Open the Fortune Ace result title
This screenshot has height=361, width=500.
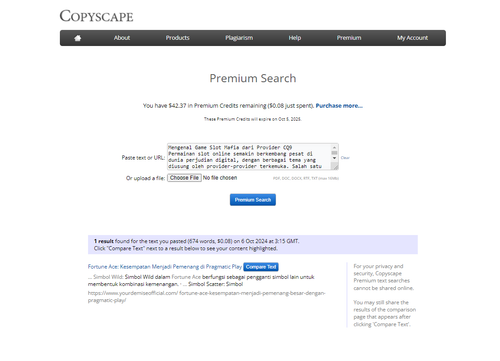pos(165,267)
